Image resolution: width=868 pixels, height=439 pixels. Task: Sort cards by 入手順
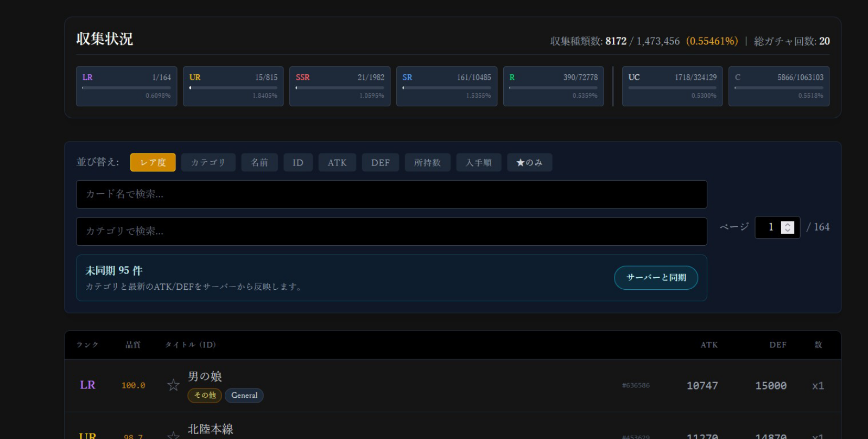tap(479, 162)
